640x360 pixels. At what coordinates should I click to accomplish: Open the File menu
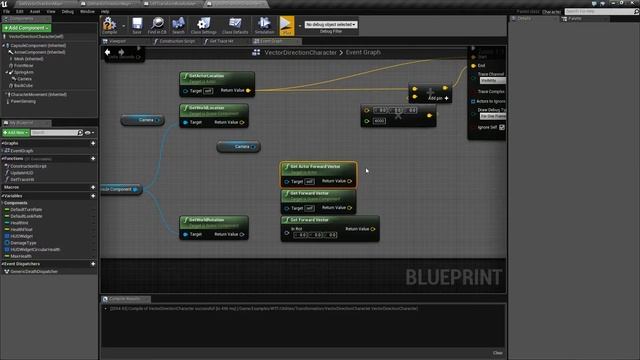[x=6, y=11]
